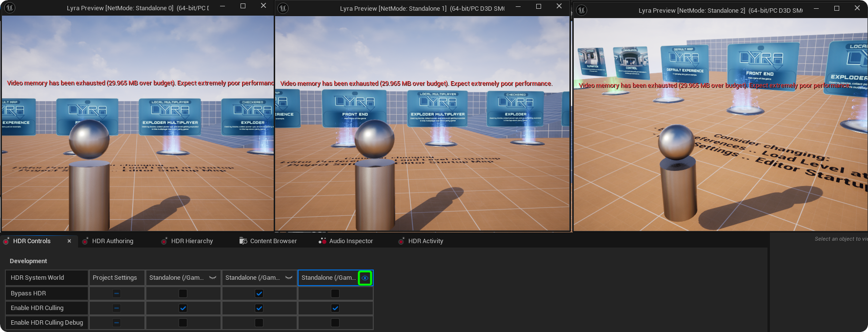
Task: Click the 'Select an object to view' text
Action: (841, 239)
